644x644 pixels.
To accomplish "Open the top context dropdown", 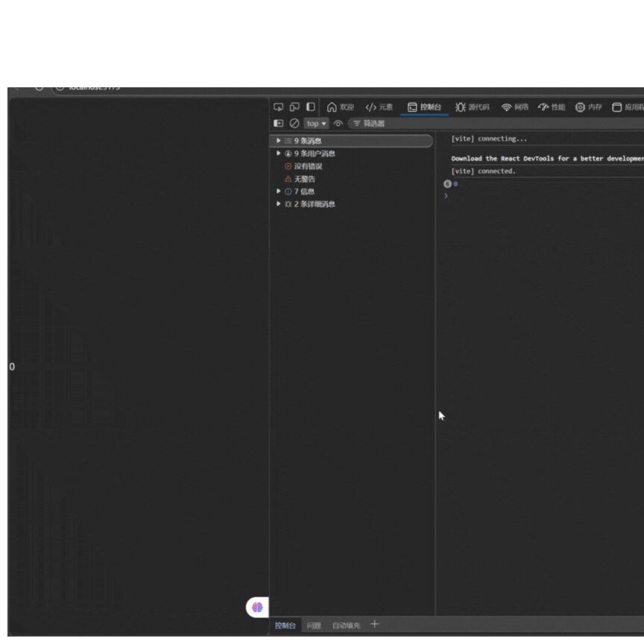I will [316, 123].
